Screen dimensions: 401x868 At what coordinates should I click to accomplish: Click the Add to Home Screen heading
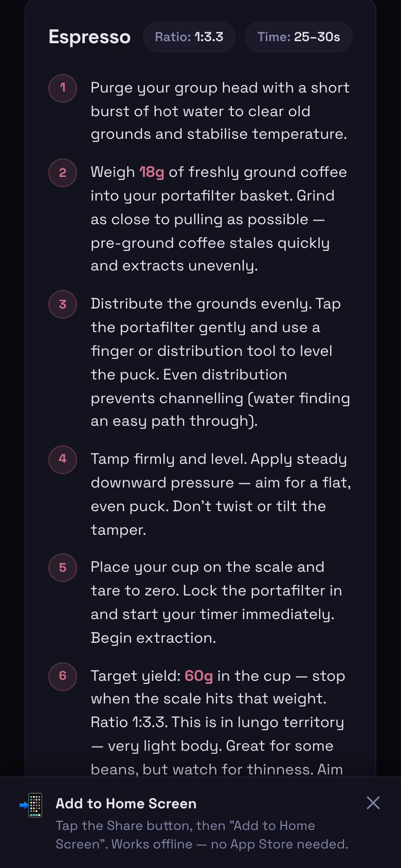(x=125, y=803)
